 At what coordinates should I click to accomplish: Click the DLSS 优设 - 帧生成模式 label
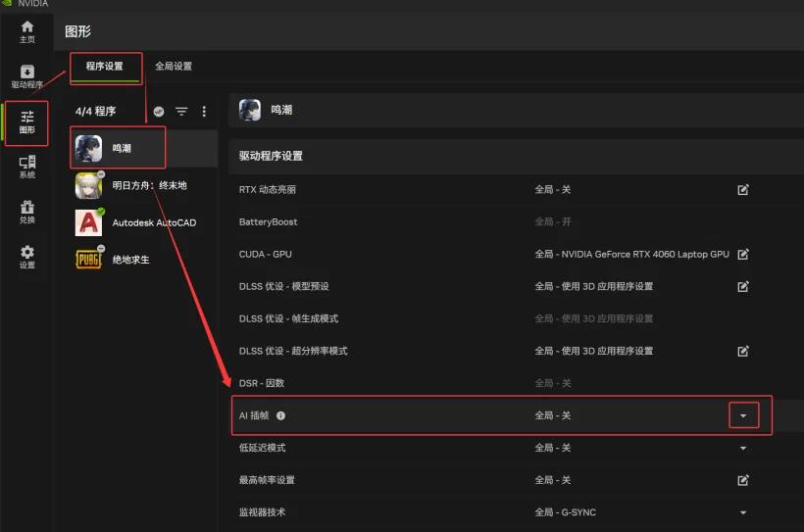coord(288,318)
